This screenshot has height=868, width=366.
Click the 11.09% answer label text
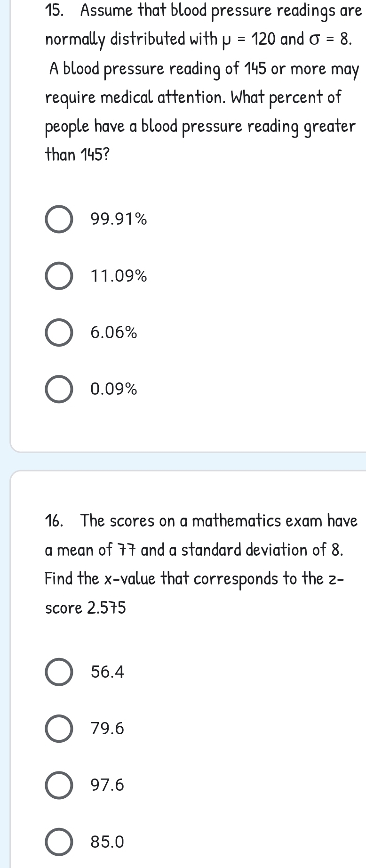click(119, 276)
